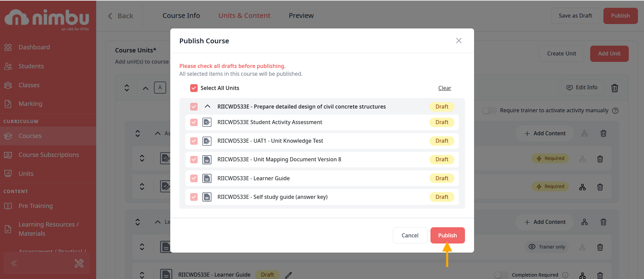Screen dimensions: 644x279
Task: Click the Course Subscriptions icon
Action: click(x=8, y=155)
